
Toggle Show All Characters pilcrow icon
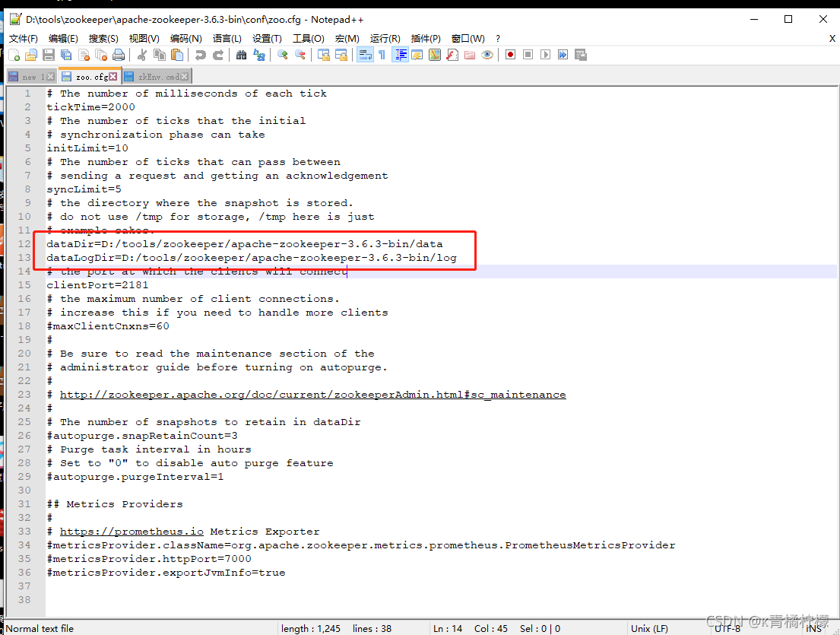(x=382, y=55)
